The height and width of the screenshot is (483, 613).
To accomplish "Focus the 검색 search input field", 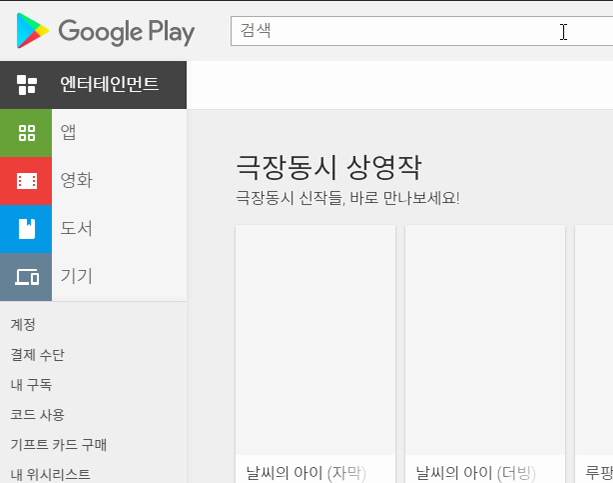I will point(421,31).
